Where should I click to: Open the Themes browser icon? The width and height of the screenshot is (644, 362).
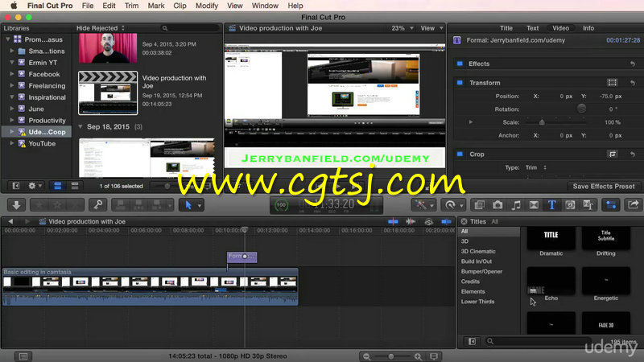(x=588, y=205)
